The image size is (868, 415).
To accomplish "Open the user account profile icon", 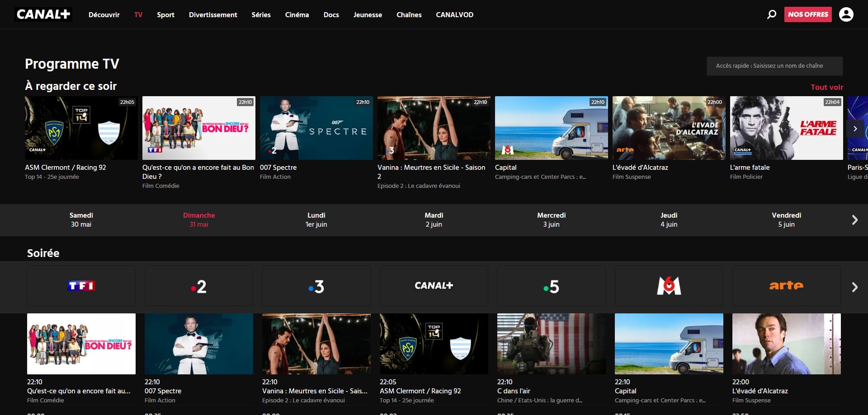I will click(846, 14).
